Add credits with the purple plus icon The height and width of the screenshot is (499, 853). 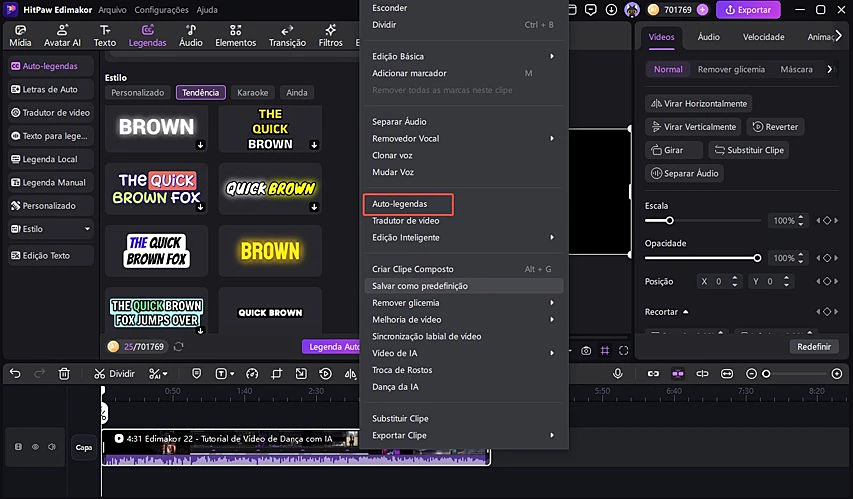(x=702, y=10)
